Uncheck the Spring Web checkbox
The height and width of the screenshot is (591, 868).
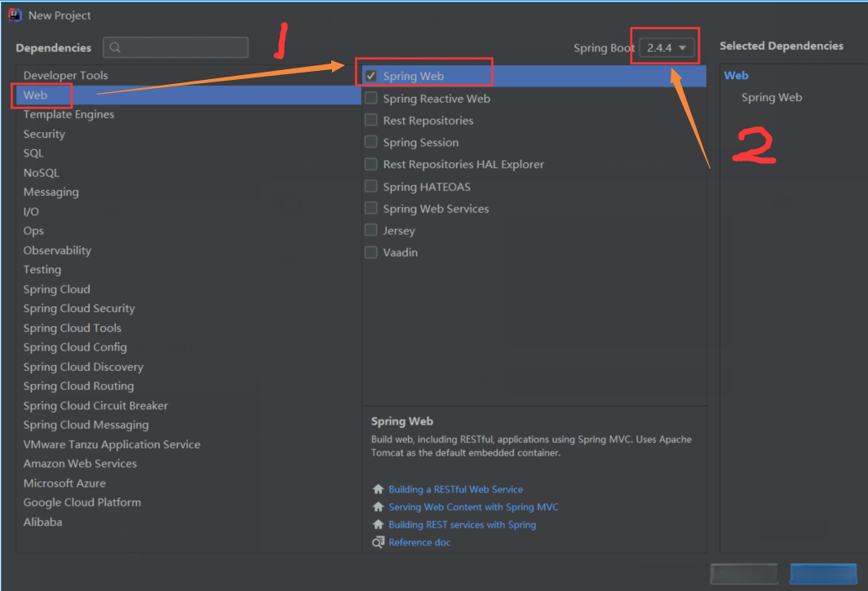click(371, 76)
